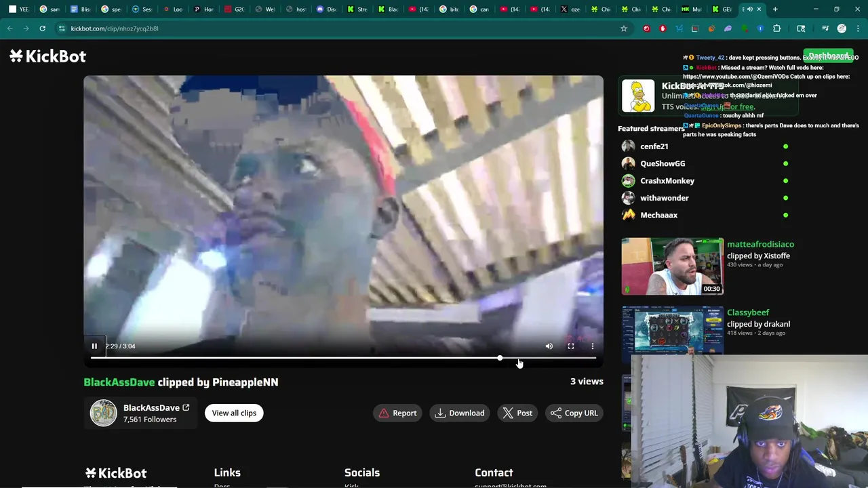Close the active browser tab
Screen dimensions: 868x488
coord(759,9)
